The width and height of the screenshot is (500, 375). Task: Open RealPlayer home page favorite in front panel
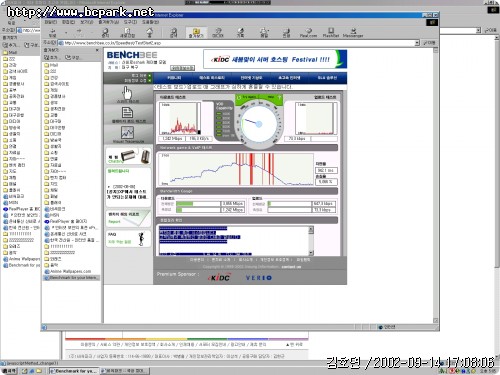(66, 221)
